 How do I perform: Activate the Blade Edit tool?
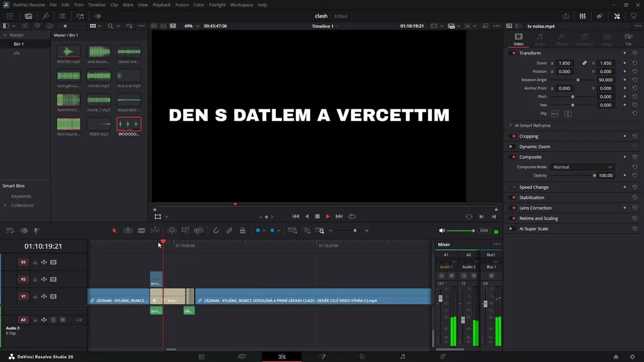coord(141,230)
